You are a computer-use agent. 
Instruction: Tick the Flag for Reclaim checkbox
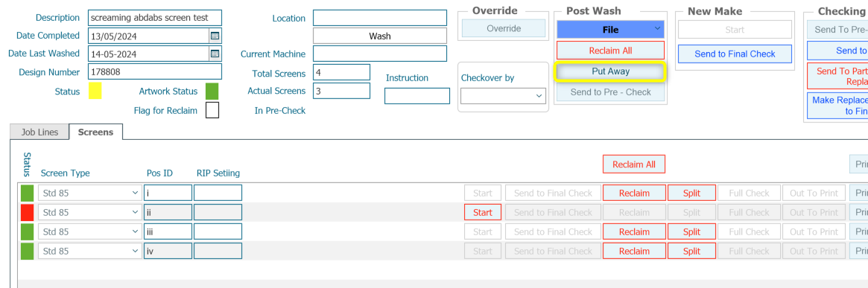pos(212,111)
